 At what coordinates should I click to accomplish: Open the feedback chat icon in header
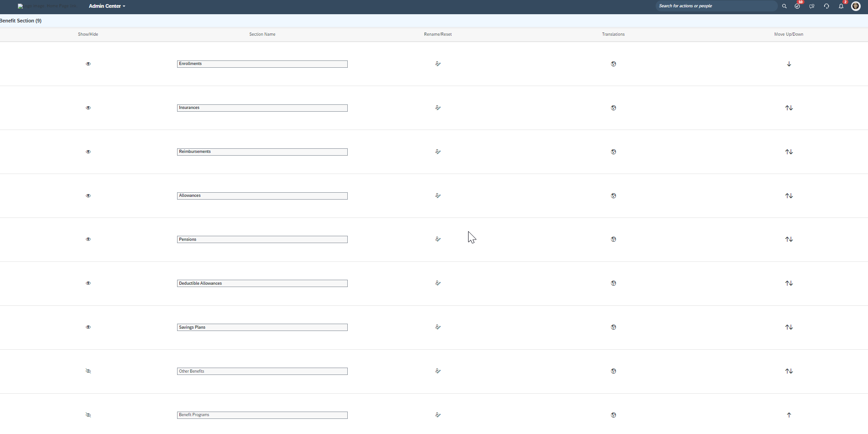tap(812, 6)
